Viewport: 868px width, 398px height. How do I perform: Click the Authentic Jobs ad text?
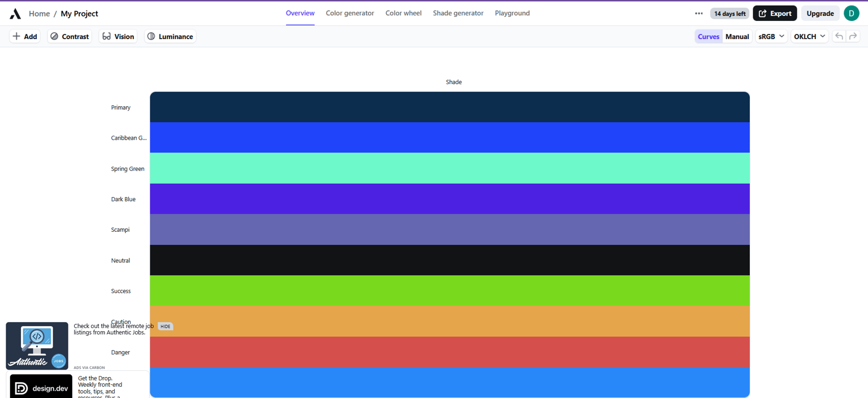tap(114, 329)
